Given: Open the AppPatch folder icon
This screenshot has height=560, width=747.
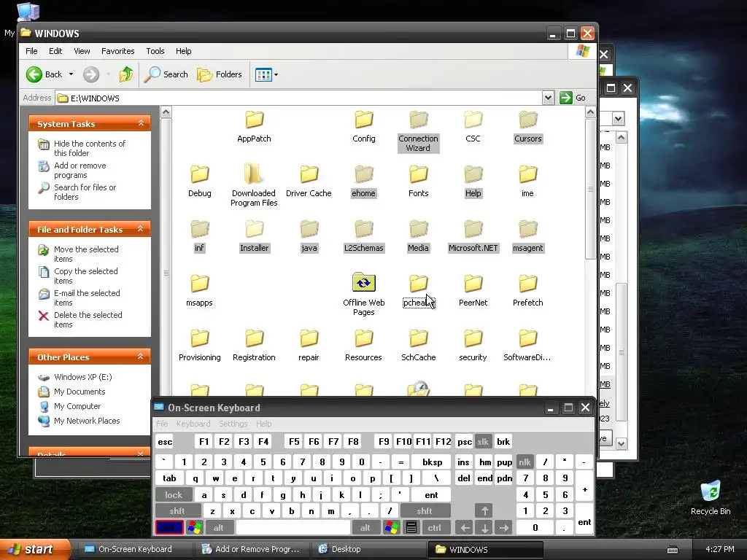Looking at the screenshot, I should pos(254,120).
